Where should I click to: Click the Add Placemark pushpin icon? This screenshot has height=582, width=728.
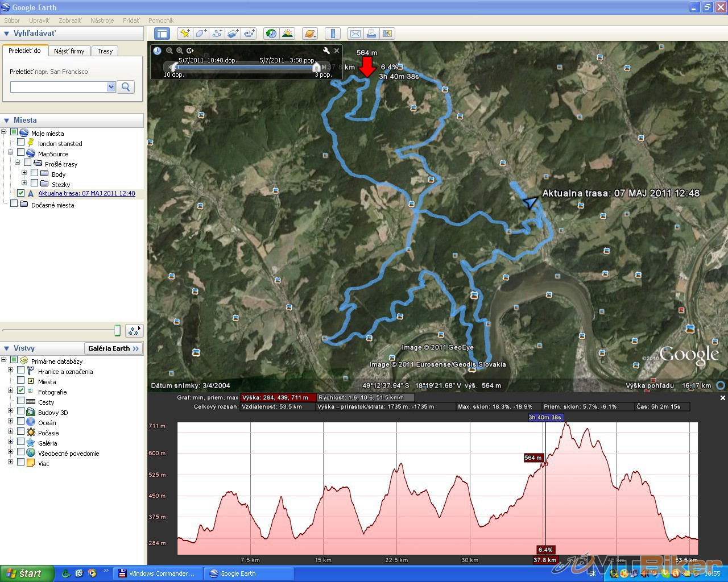pyautogui.click(x=185, y=34)
